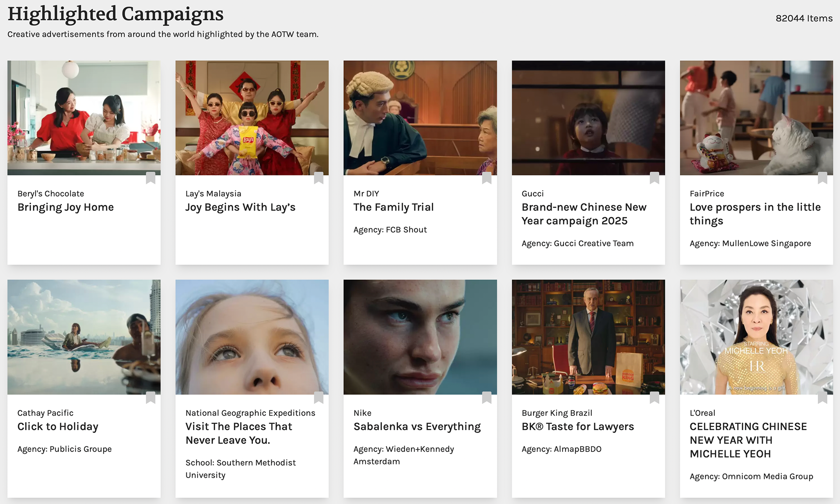Bookmark the Cathay Pacific campaign card
Screen dimensions: 840x504
click(150, 397)
